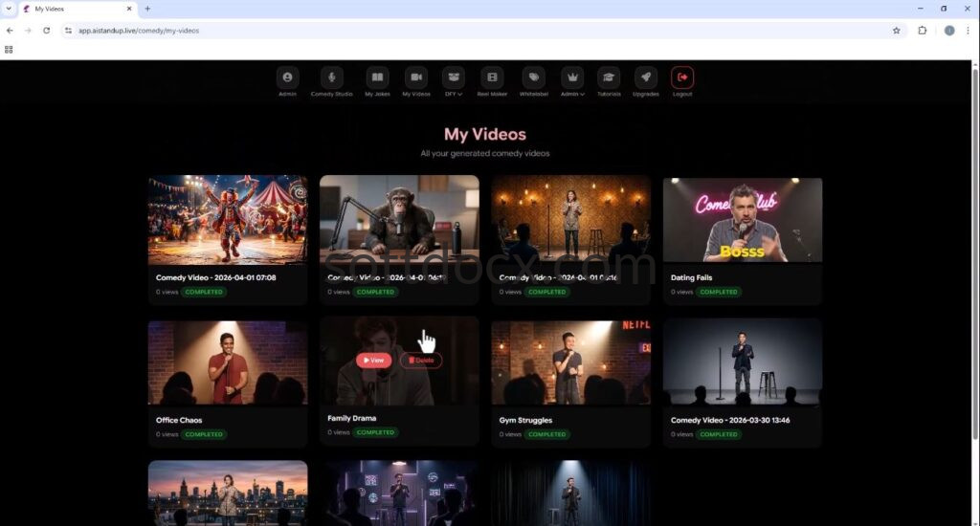Open the Dating Fails video thumbnail
The image size is (980, 526).
(x=743, y=220)
